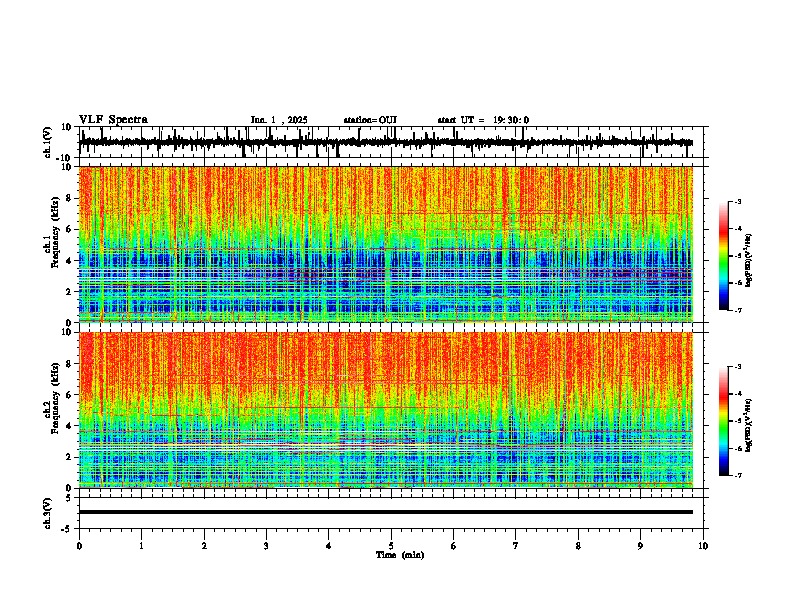The height and width of the screenshot is (612, 792).
Task: Click the "ch.1(V)" axis label
Action: (x=48, y=142)
